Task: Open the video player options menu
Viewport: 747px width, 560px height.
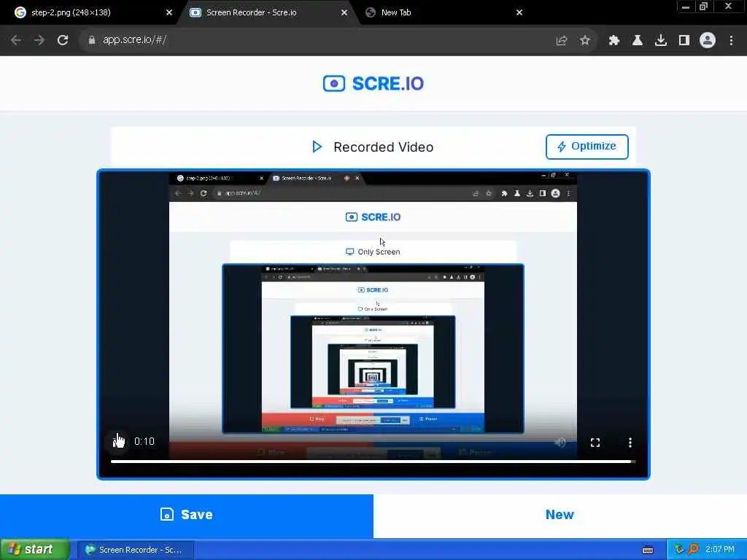Action: coord(630,443)
